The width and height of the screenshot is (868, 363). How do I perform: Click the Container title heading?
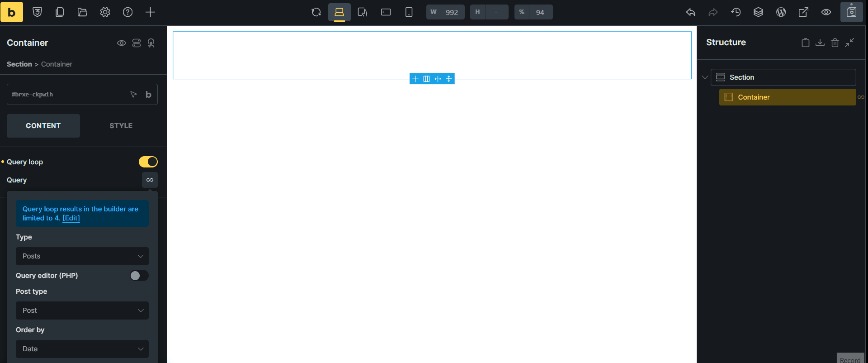point(28,43)
